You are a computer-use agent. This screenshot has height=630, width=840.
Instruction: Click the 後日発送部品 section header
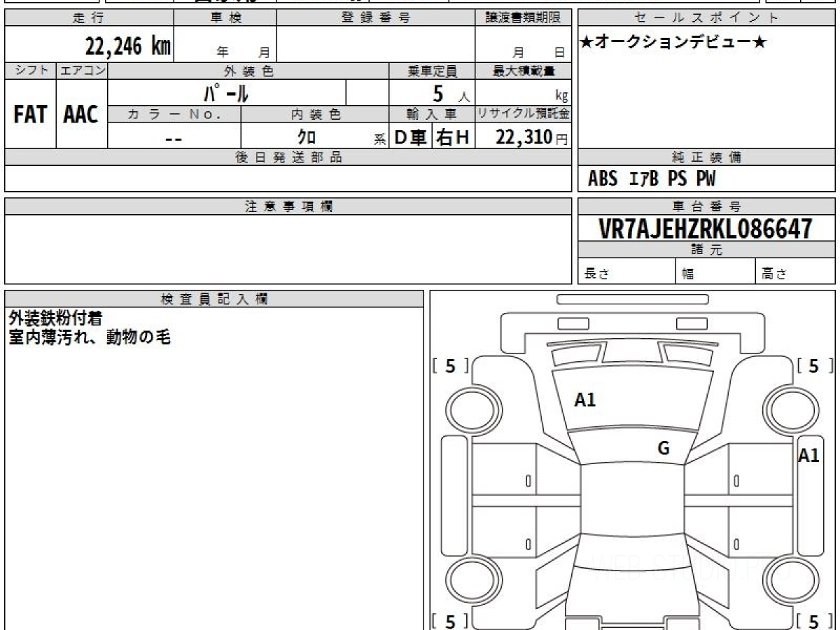tap(288, 157)
